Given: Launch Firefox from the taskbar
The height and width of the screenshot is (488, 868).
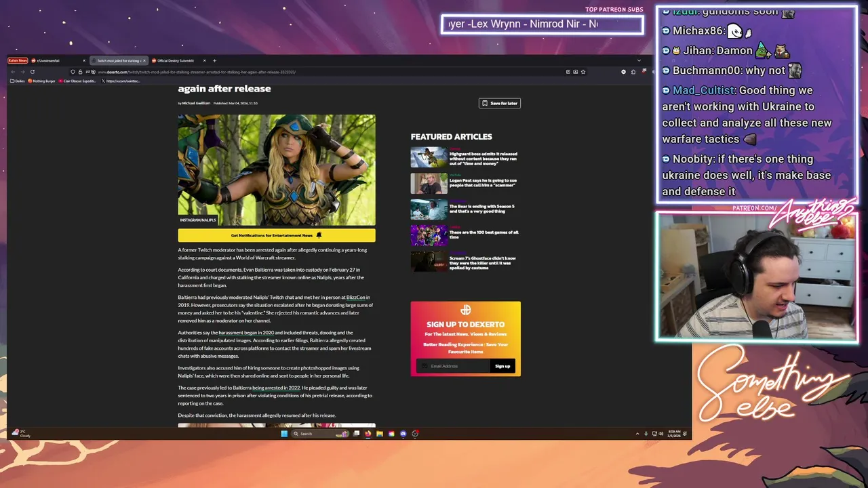Looking at the screenshot, I should (368, 434).
